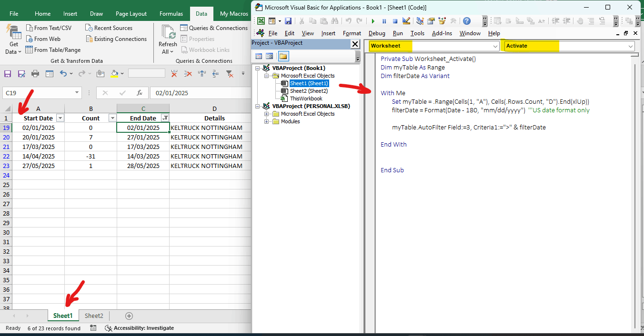Click the Clear Filter funnel icon in toolbar
The height and width of the screenshot is (336, 644).
coord(230,74)
